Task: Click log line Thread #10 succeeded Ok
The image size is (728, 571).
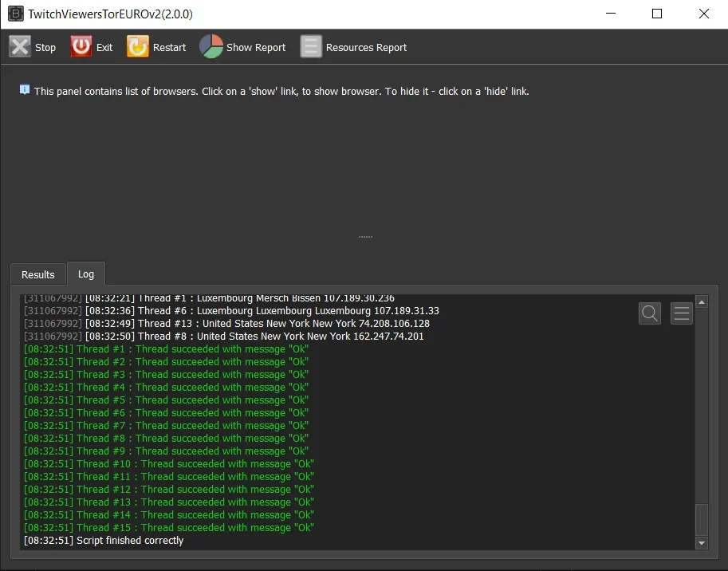Action: [x=168, y=464]
